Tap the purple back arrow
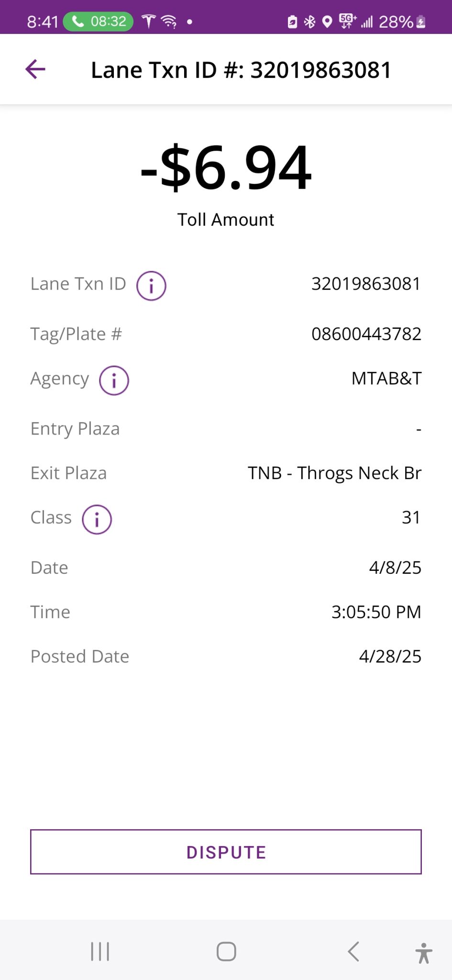Image resolution: width=452 pixels, height=980 pixels. [x=35, y=69]
